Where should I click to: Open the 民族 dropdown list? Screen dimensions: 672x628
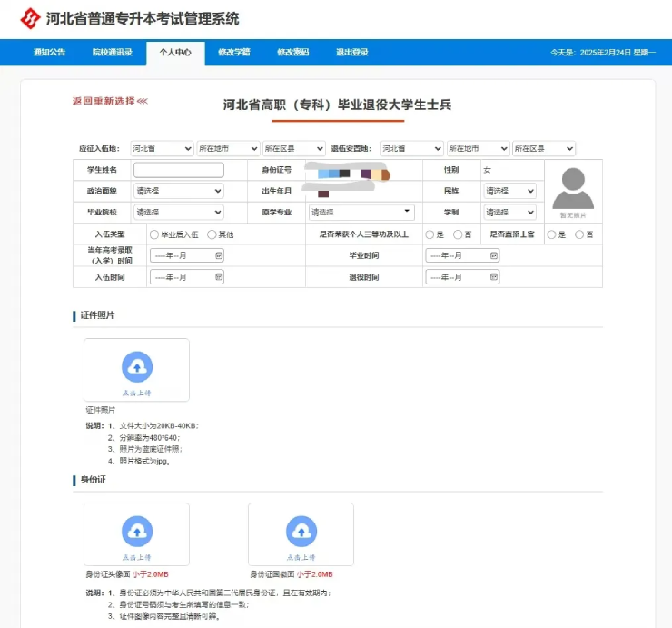tap(509, 192)
